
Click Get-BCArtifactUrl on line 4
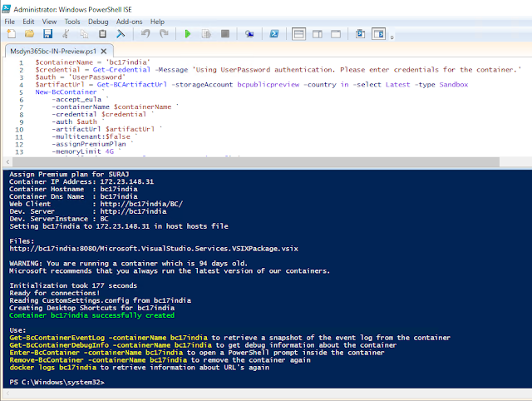pos(131,85)
